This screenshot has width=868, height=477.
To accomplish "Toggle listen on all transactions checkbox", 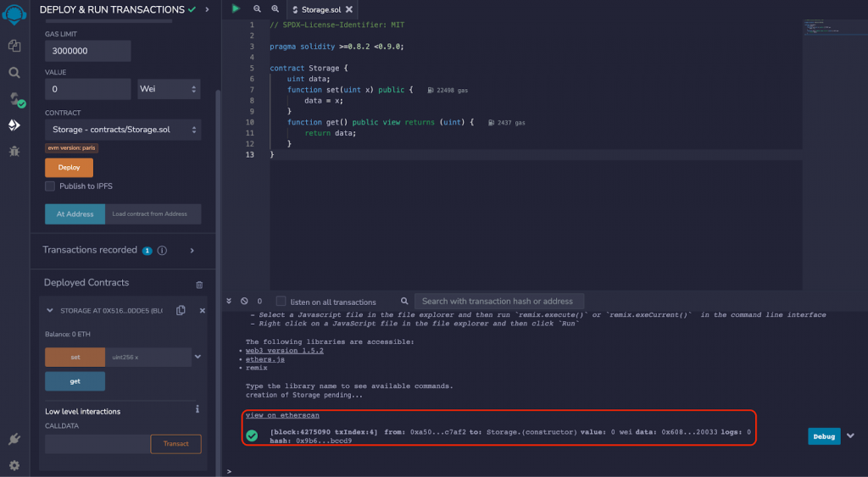I will pos(281,301).
